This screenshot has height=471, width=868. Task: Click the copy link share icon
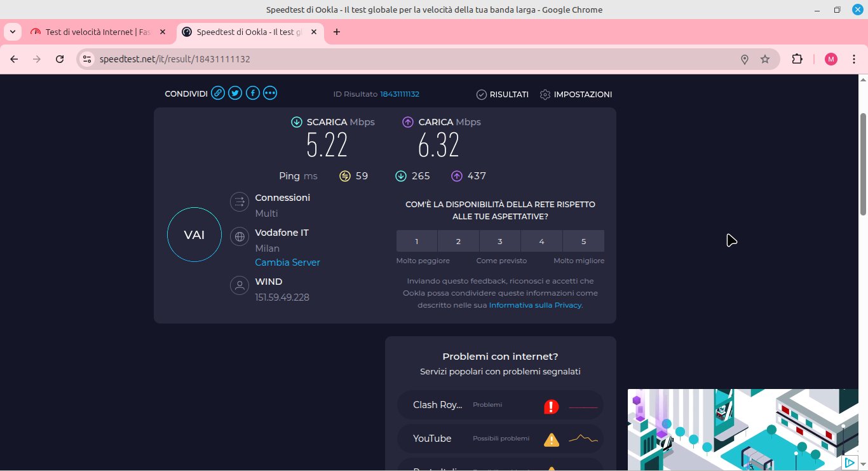click(x=217, y=93)
